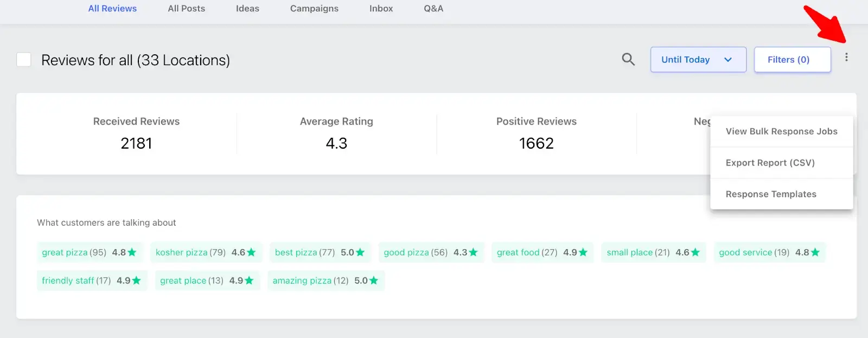Click the chevron in Until Today
The width and height of the screenshot is (868, 338).
coord(728,60)
